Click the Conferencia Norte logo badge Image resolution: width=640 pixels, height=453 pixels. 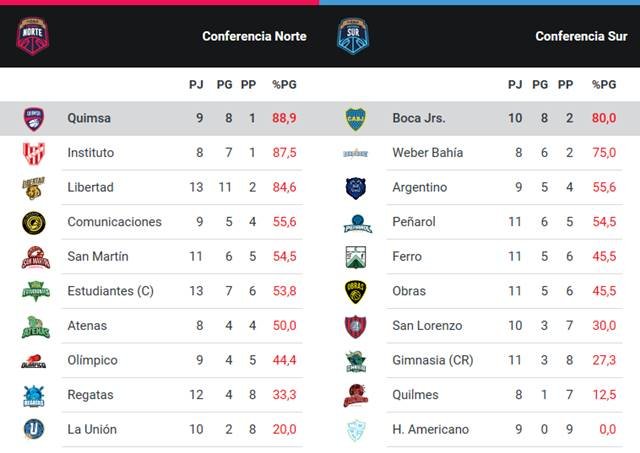coord(33,36)
